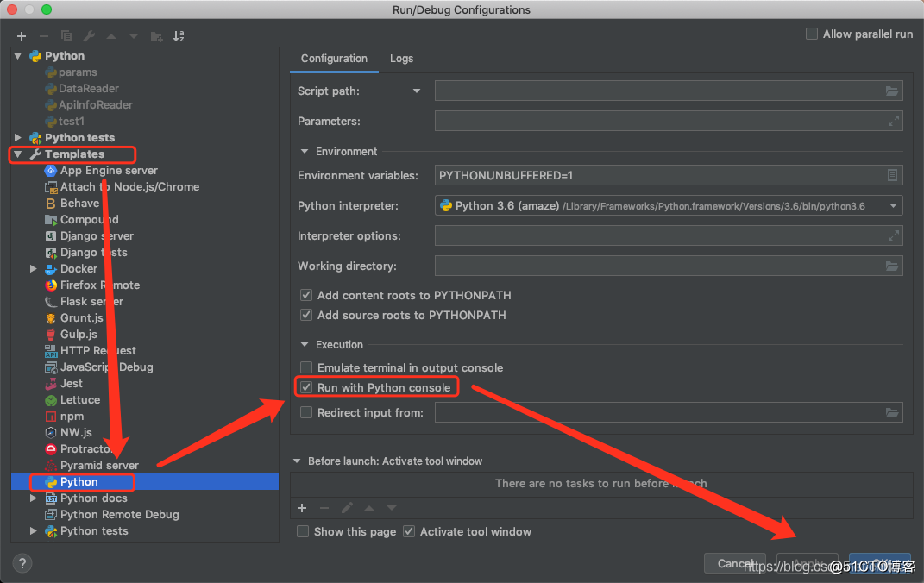
Task: Move before-launch task up
Action: click(369, 508)
